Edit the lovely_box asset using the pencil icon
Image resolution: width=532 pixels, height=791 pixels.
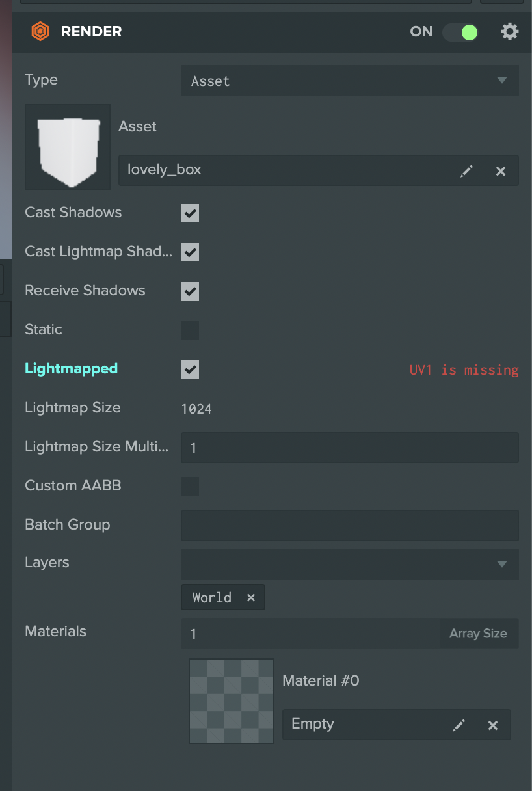(x=466, y=170)
